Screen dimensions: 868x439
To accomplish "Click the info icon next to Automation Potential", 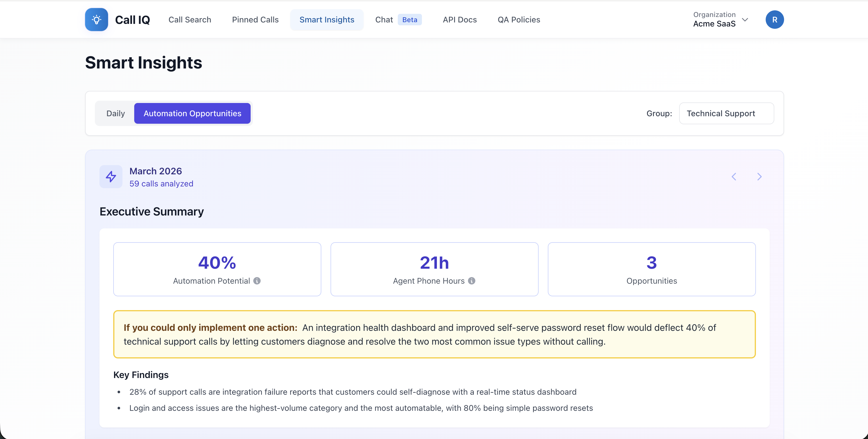I will (x=258, y=281).
